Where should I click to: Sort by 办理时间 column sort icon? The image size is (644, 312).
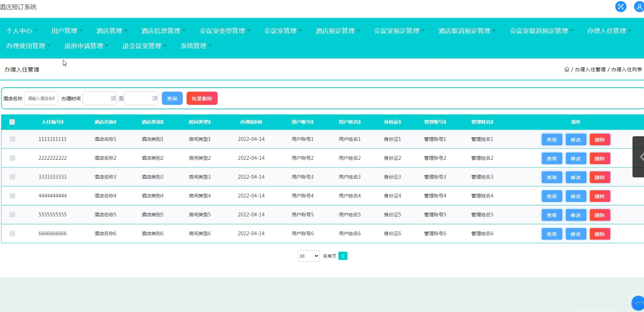coord(261,122)
